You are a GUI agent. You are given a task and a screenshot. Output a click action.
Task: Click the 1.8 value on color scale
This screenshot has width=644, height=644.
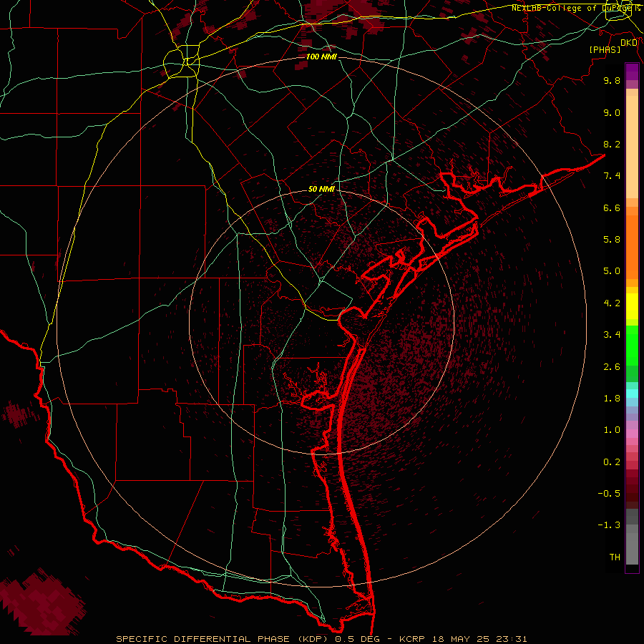[612, 399]
